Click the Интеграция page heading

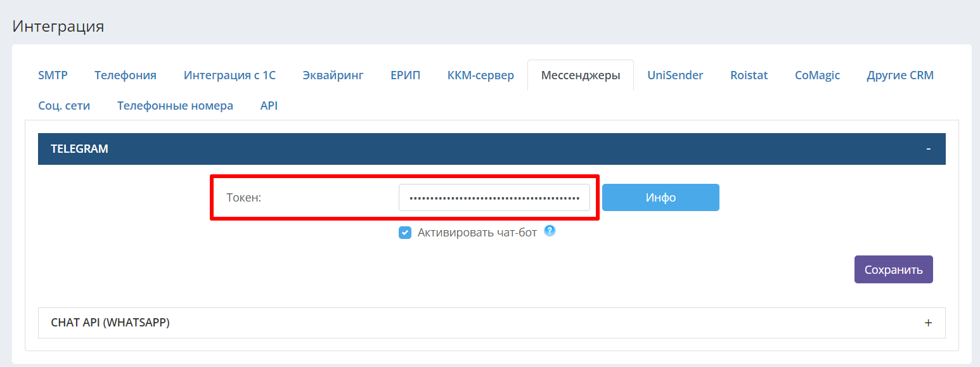tap(58, 26)
